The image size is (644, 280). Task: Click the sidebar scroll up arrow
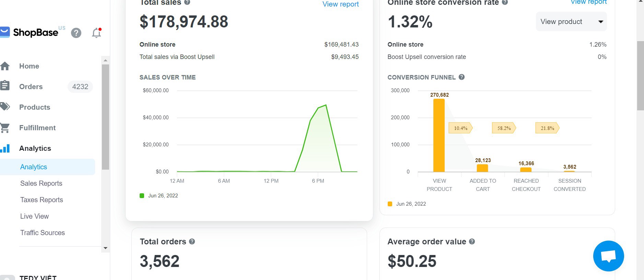(x=105, y=60)
